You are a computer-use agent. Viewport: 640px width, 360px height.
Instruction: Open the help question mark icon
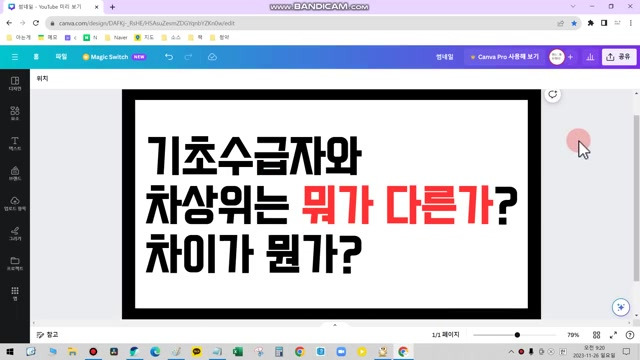630,335
